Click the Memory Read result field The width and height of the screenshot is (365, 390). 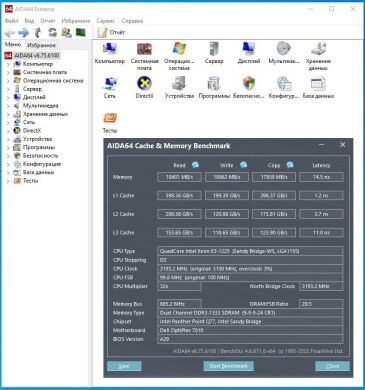click(x=179, y=177)
